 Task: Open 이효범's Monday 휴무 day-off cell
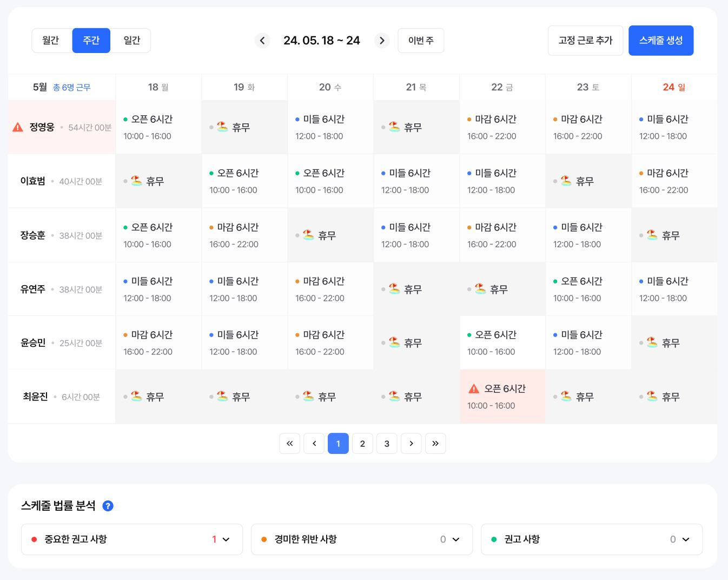158,181
